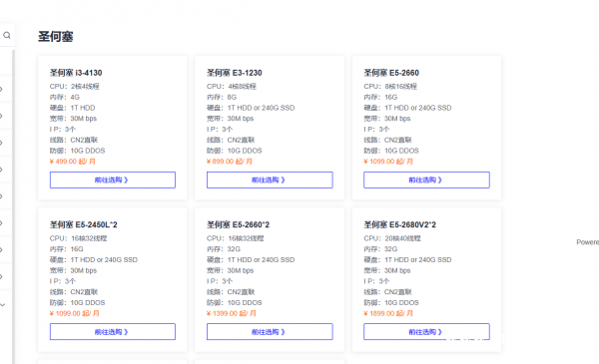Click 宽带: 30M bps on E5-2680V2*2 card
The height and width of the screenshot is (364, 599).
pos(387,270)
